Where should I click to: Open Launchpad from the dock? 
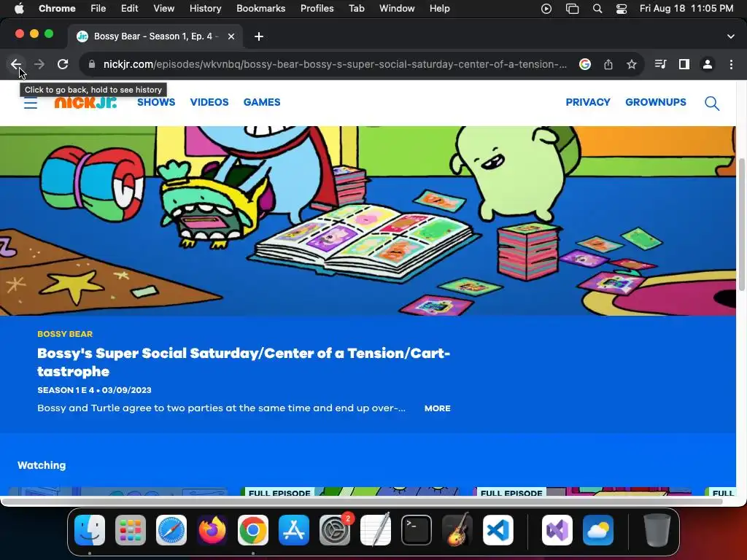[131, 530]
